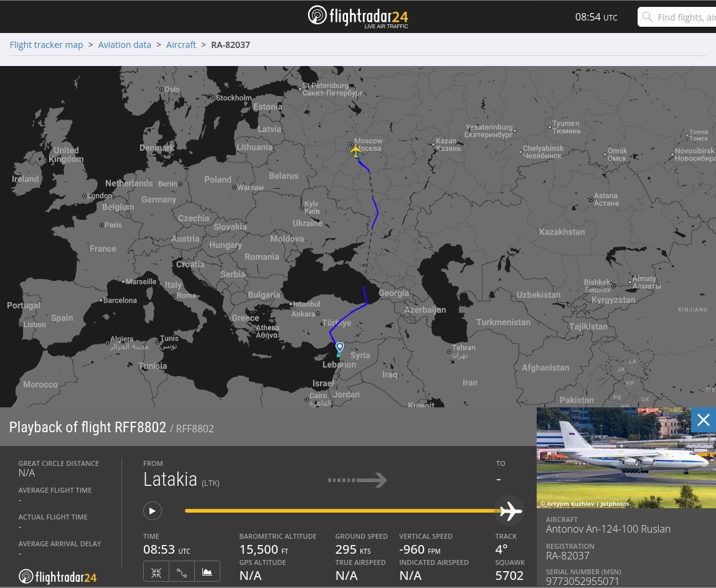Click the Flightradar24 logo in bottom panel
Viewport: 716px width, 588px height.
tap(57, 577)
